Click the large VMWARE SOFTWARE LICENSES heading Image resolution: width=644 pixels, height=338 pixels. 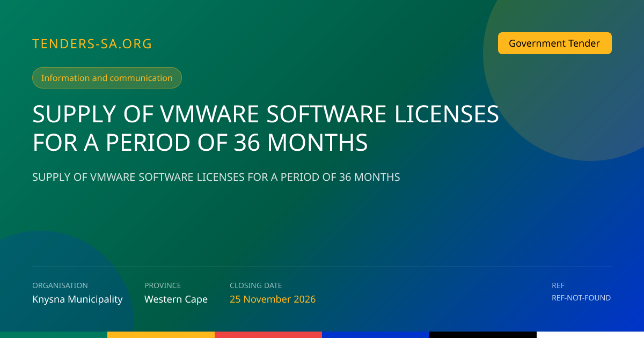pos(266,128)
